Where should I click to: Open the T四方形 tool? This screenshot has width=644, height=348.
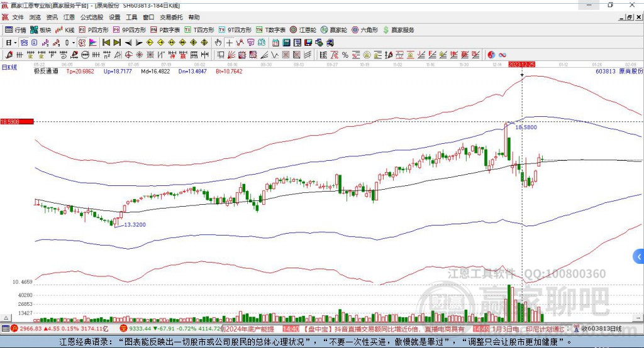199,30
